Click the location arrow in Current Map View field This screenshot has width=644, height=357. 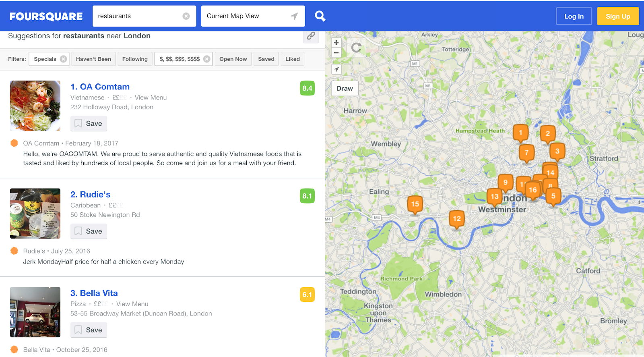[294, 16]
